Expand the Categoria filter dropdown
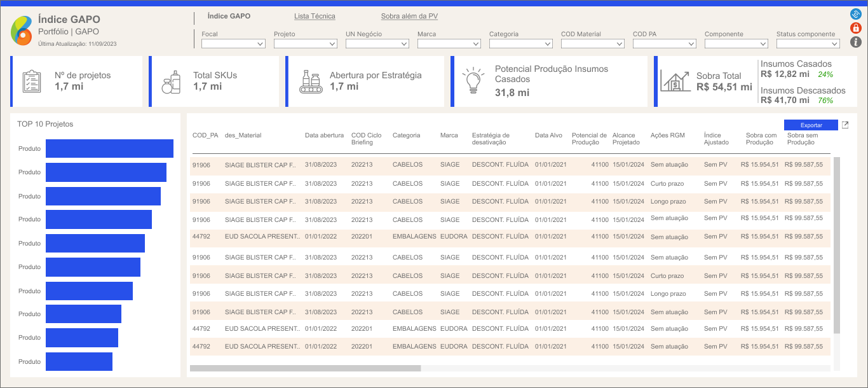This screenshot has height=388, width=868. click(x=520, y=44)
